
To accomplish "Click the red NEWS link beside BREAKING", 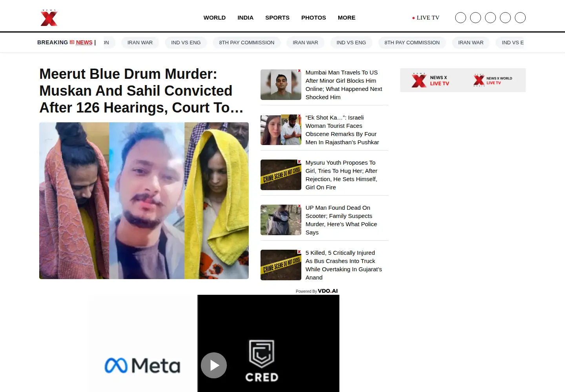I will (x=84, y=42).
